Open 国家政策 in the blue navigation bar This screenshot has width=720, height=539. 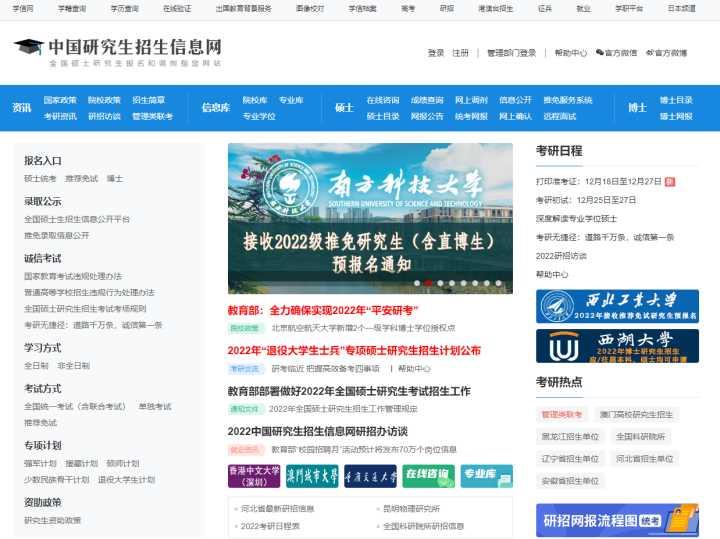[60, 100]
